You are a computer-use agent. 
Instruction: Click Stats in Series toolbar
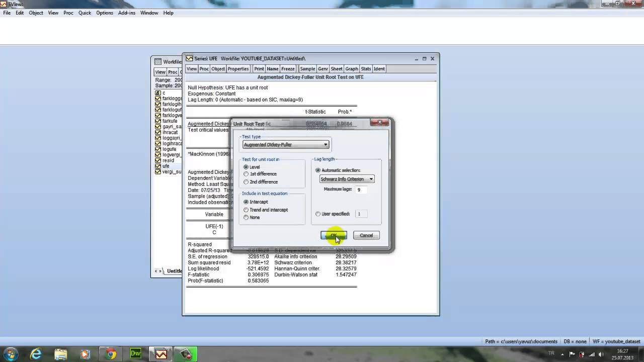coord(366,69)
